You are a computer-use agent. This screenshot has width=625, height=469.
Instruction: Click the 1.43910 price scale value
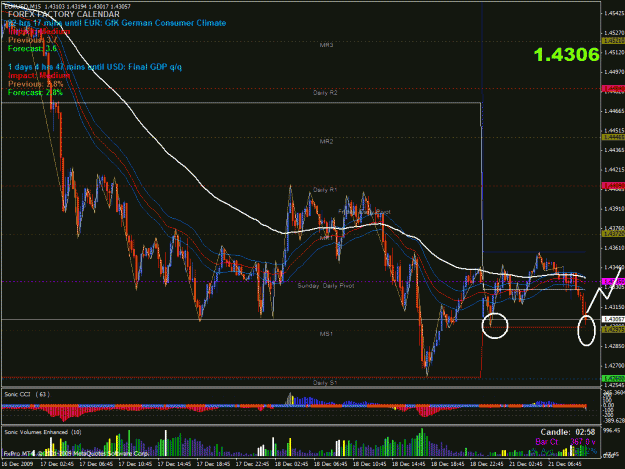pyautogui.click(x=614, y=208)
